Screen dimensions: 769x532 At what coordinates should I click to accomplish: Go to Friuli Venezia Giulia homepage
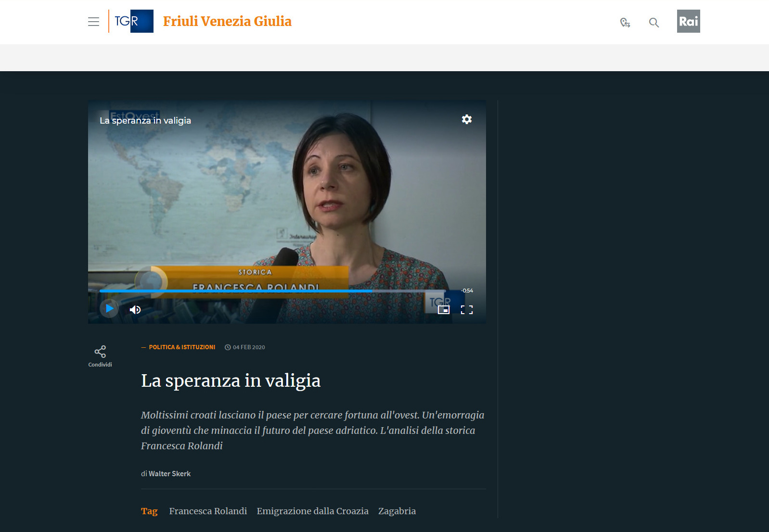point(227,21)
